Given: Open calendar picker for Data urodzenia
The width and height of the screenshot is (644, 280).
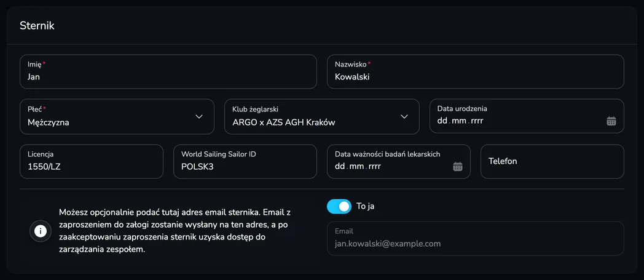Looking at the screenshot, I should [x=611, y=121].
